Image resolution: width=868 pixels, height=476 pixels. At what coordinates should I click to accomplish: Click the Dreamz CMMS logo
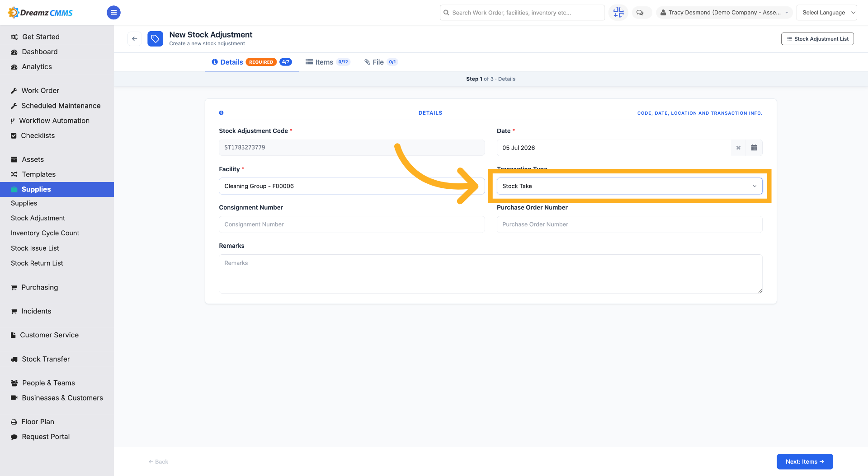point(41,13)
